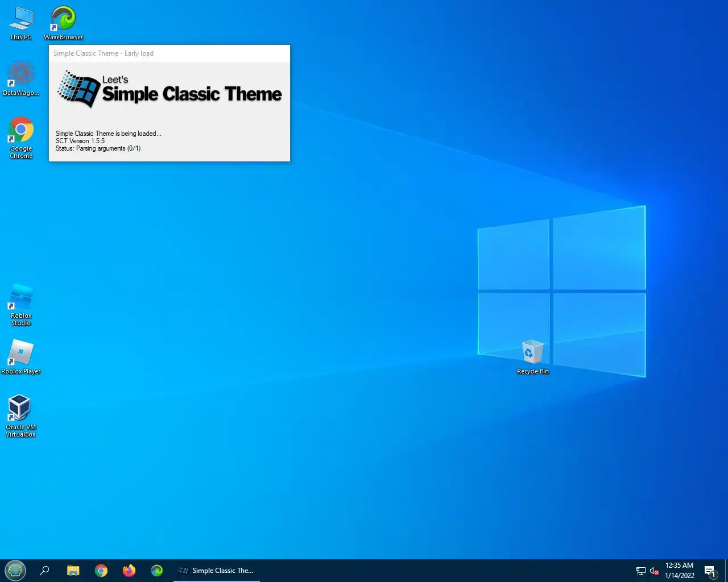Image resolution: width=728 pixels, height=582 pixels.
Task: Select the Google Chrome desktop shortcut
Action: pos(21,138)
